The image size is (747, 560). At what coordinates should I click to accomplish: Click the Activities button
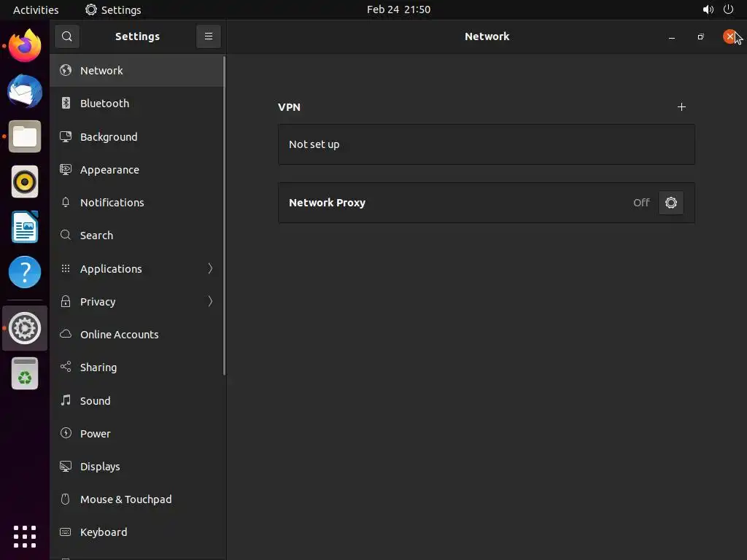(x=36, y=9)
